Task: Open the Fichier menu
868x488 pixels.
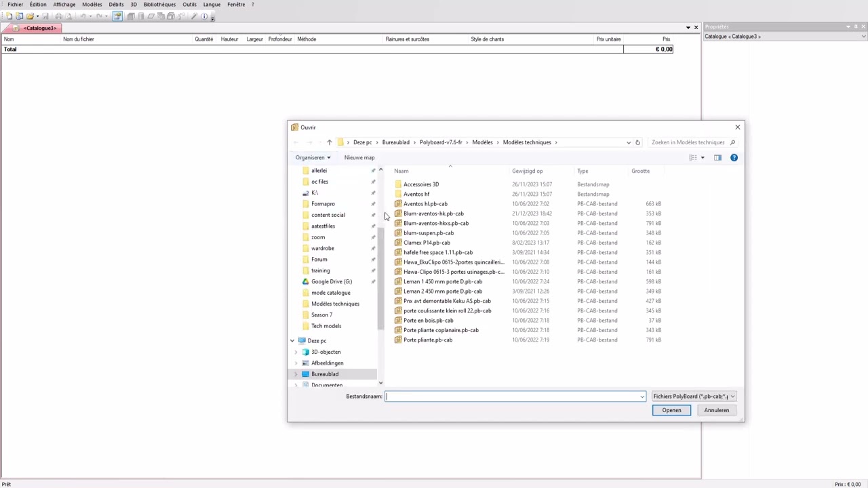Action: pos(15,5)
